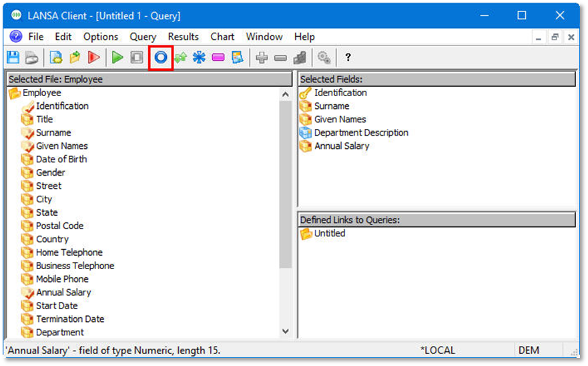Select the Termination Date field
Image resolution: width=588 pixels, height=366 pixels.
[x=70, y=319]
